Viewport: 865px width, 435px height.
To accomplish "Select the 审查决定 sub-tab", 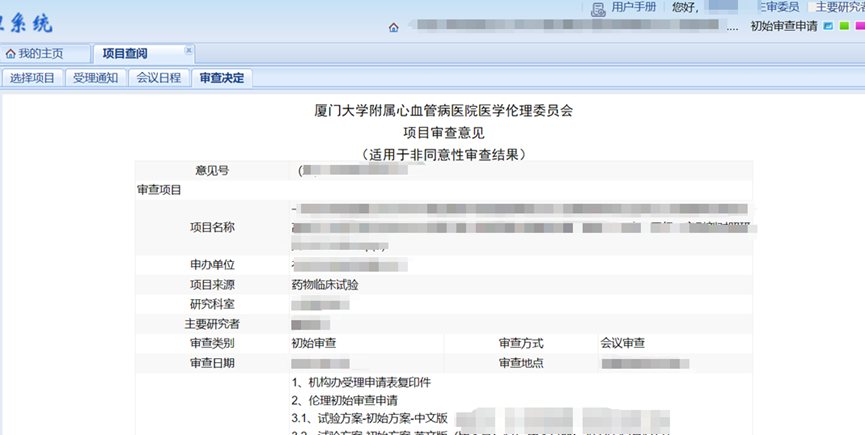I will pyautogui.click(x=221, y=78).
